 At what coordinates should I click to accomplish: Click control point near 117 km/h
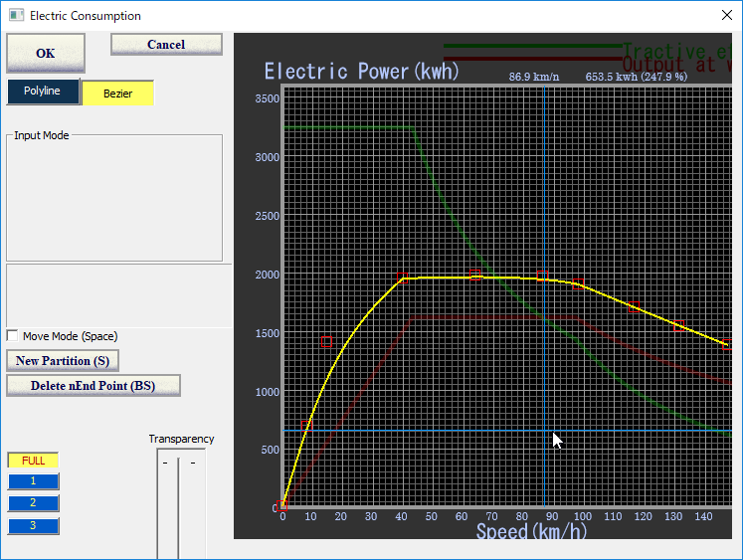[x=634, y=306]
